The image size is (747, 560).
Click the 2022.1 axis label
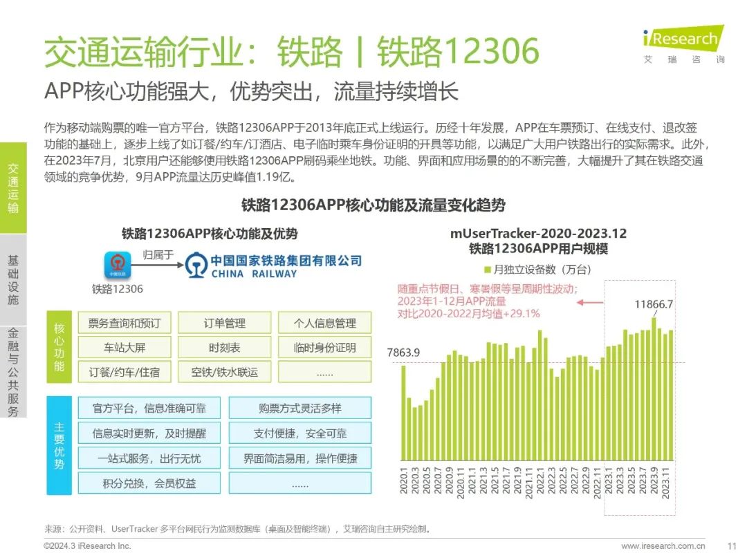[540, 480]
